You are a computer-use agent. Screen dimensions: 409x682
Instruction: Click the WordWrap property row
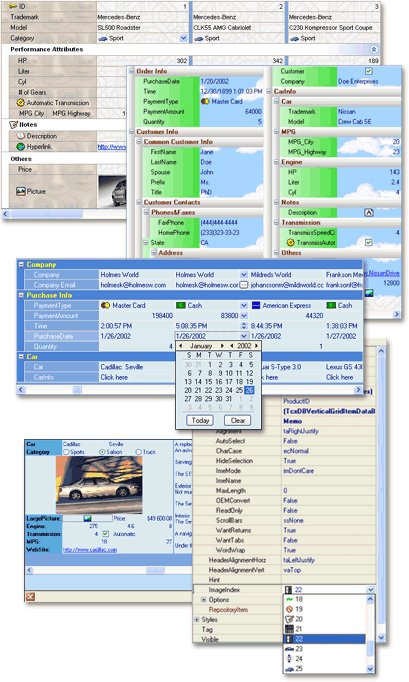(285, 550)
